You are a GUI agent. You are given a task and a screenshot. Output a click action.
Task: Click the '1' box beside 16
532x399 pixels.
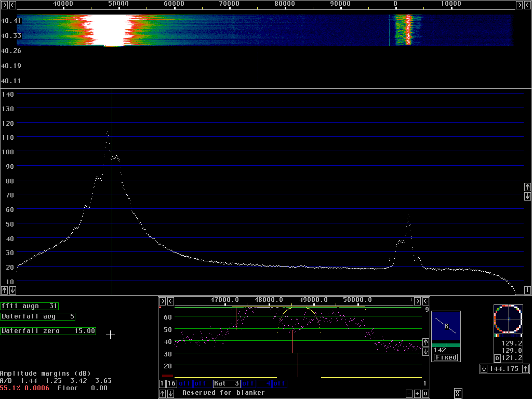click(x=162, y=384)
